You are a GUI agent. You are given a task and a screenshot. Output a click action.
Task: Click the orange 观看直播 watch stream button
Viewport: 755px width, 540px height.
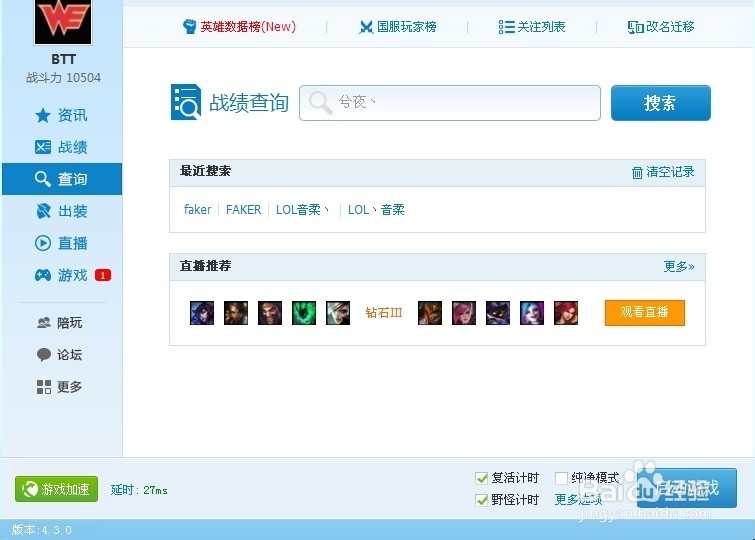[x=645, y=313]
